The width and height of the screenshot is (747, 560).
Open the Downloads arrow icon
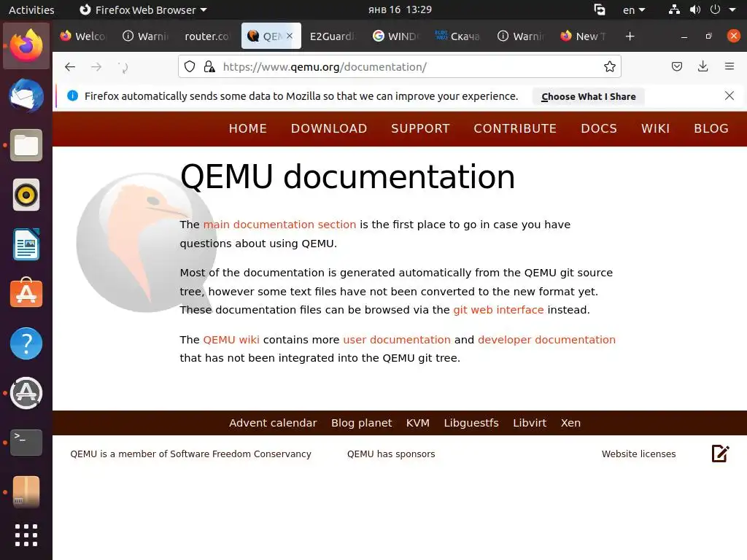pos(703,66)
